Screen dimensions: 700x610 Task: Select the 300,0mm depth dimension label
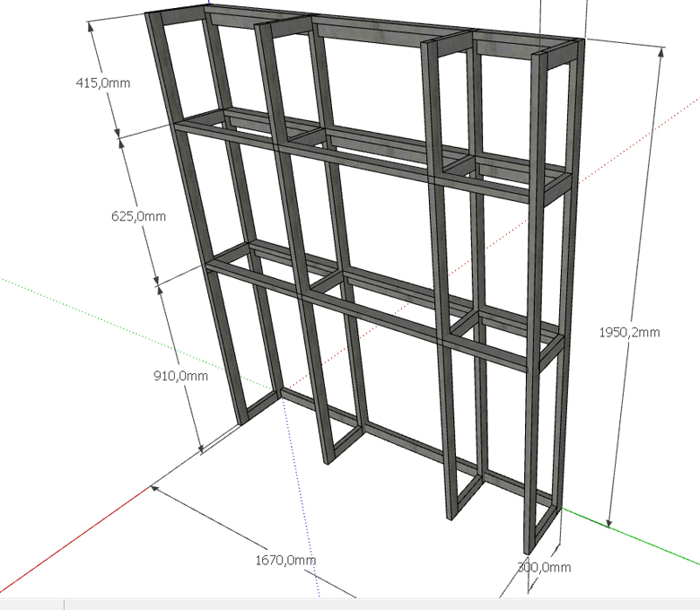click(544, 568)
